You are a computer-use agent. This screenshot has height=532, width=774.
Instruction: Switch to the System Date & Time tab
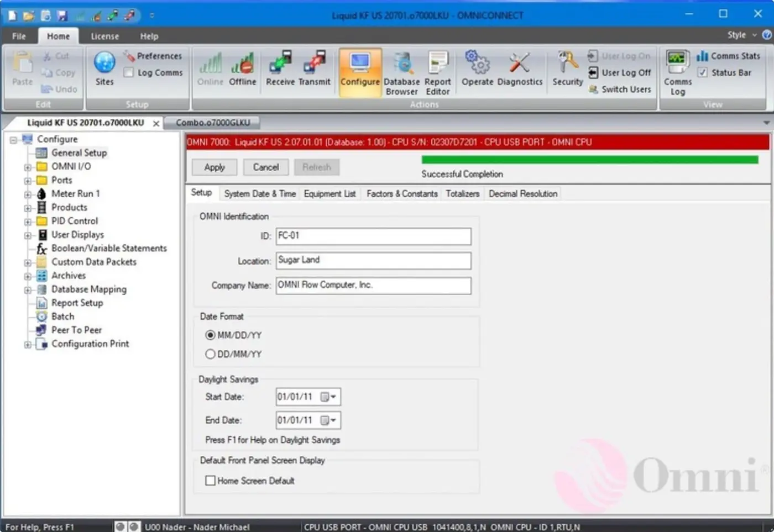pyautogui.click(x=260, y=194)
